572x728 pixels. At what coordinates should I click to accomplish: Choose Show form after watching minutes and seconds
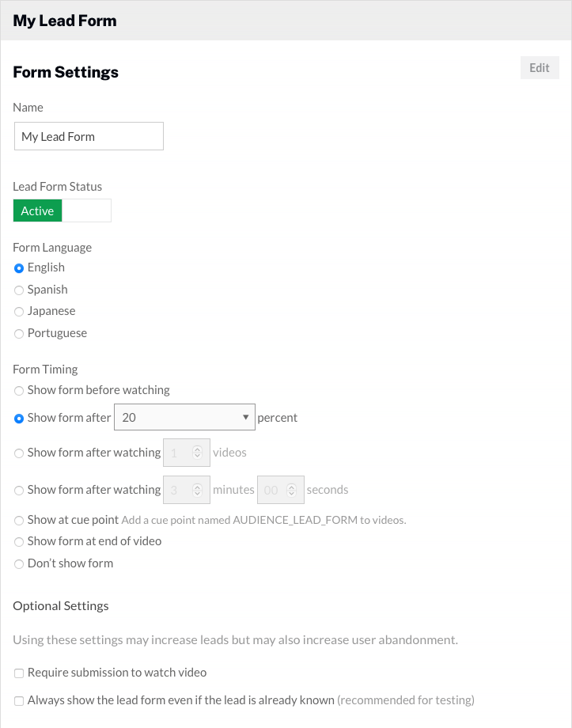click(x=18, y=490)
